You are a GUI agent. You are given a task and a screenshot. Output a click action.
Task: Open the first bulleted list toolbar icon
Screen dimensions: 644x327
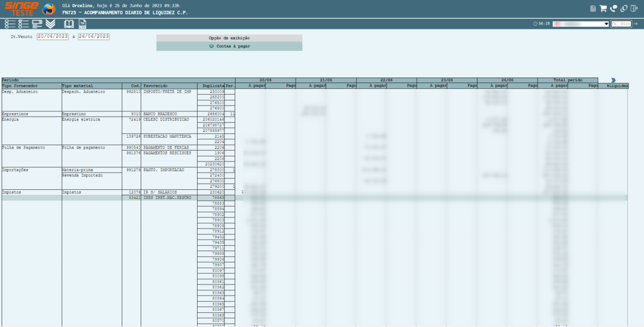tap(10, 24)
